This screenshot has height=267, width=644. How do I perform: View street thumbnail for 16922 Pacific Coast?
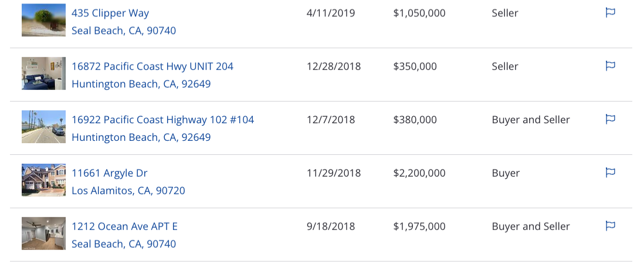coord(43,127)
